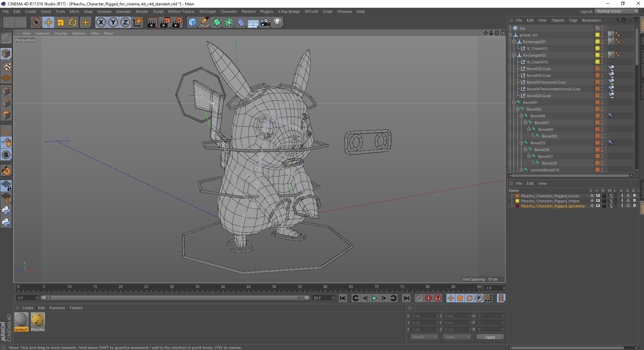The image size is (644, 350).
Task: Select the Pikachu material thumbnail
Action: [38, 320]
